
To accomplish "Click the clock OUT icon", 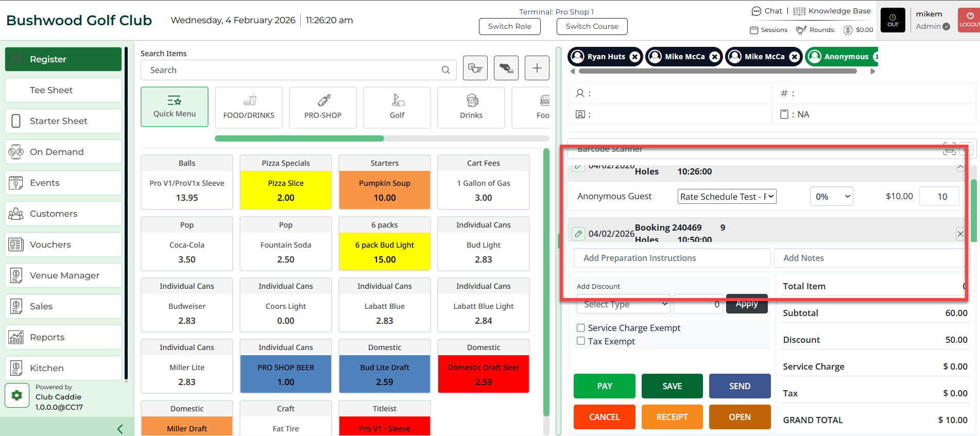I will click(x=892, y=21).
